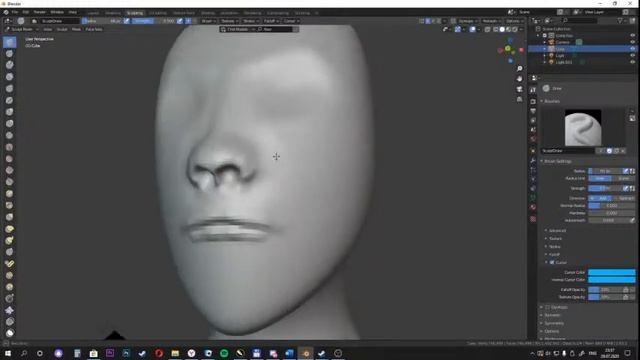Hide Light.001 in the outliner
The width and height of the screenshot is (640, 360).
coord(632,62)
